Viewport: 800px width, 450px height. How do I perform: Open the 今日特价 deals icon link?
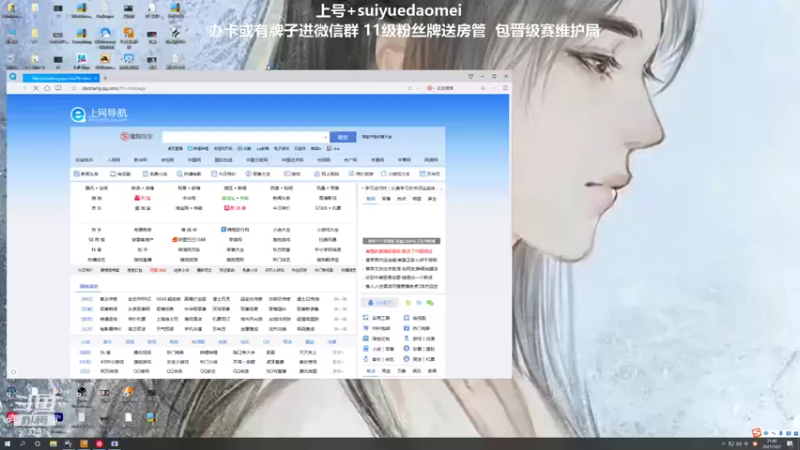point(223,174)
